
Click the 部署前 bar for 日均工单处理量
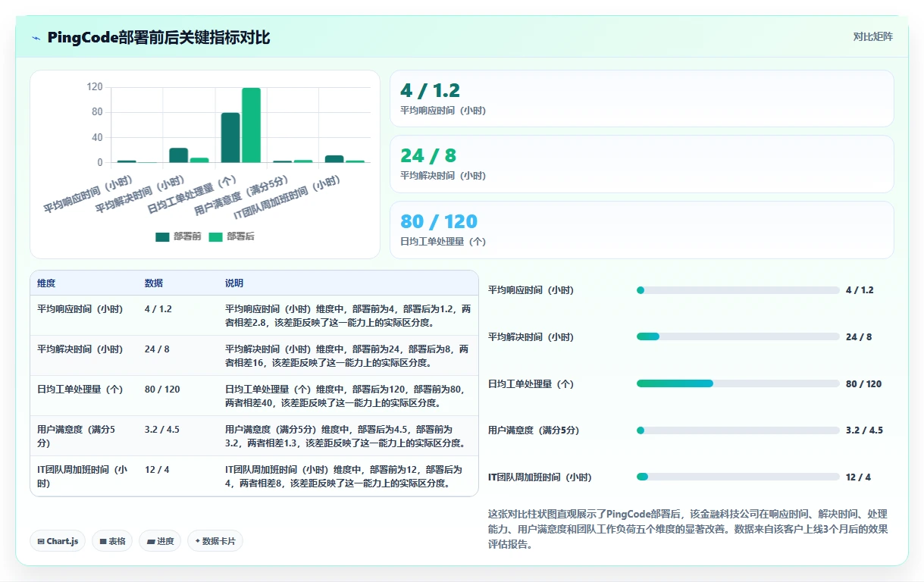(x=230, y=138)
